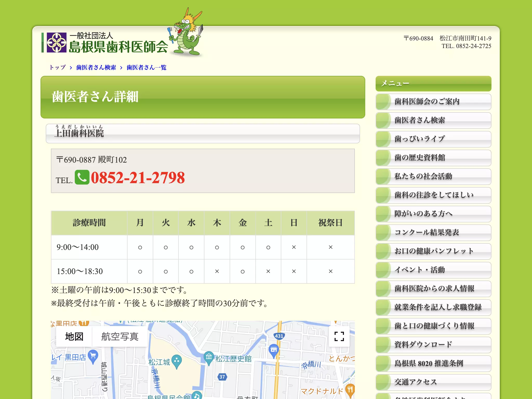Click the 15:00〜18:30 time row cell

coord(89,271)
